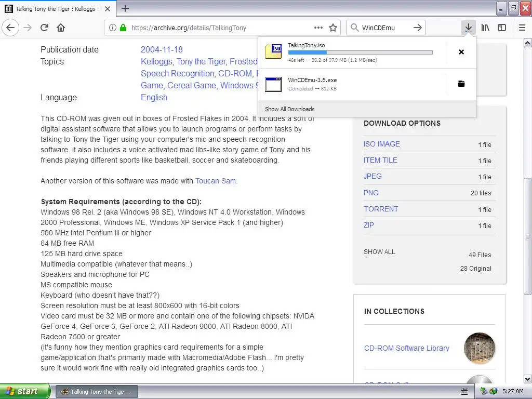
Task: Select Talking Tony taskbar window button
Action: tap(96, 392)
